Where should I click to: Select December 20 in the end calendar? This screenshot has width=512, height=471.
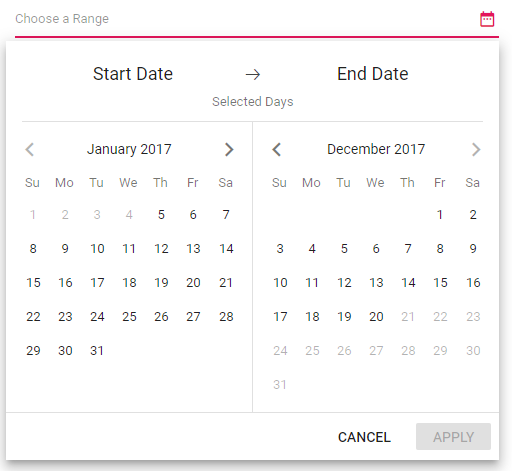tap(376, 317)
